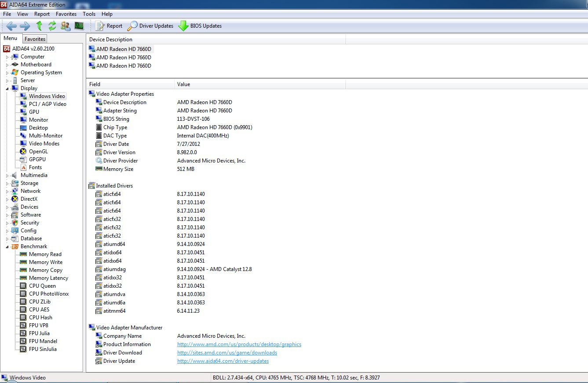Open the Help menu
This screenshot has width=588, height=383.
pos(107,14)
